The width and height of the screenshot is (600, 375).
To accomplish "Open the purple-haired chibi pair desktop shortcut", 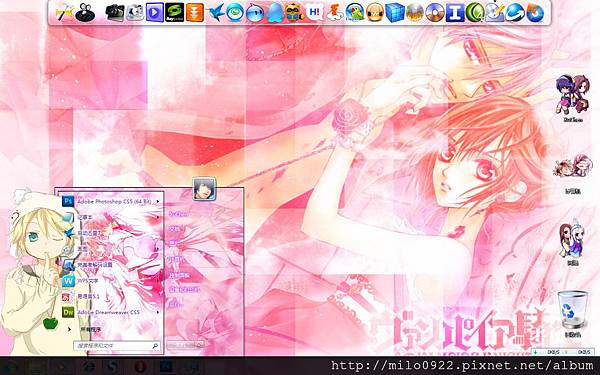I will coord(572,95).
